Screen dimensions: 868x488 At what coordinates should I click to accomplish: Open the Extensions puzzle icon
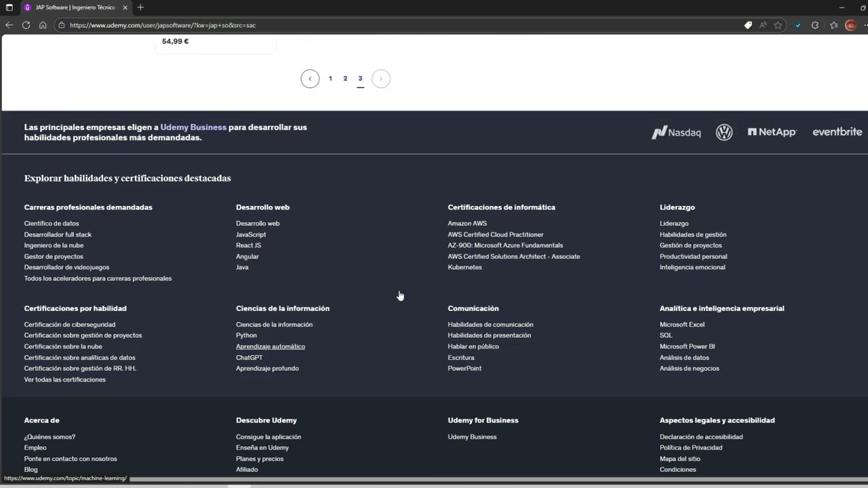[815, 25]
